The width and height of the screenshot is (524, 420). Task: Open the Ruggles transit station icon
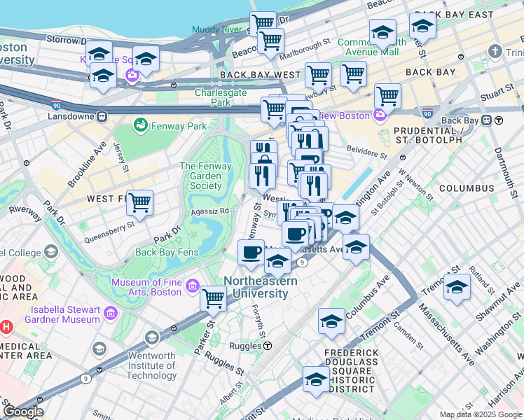click(268, 346)
